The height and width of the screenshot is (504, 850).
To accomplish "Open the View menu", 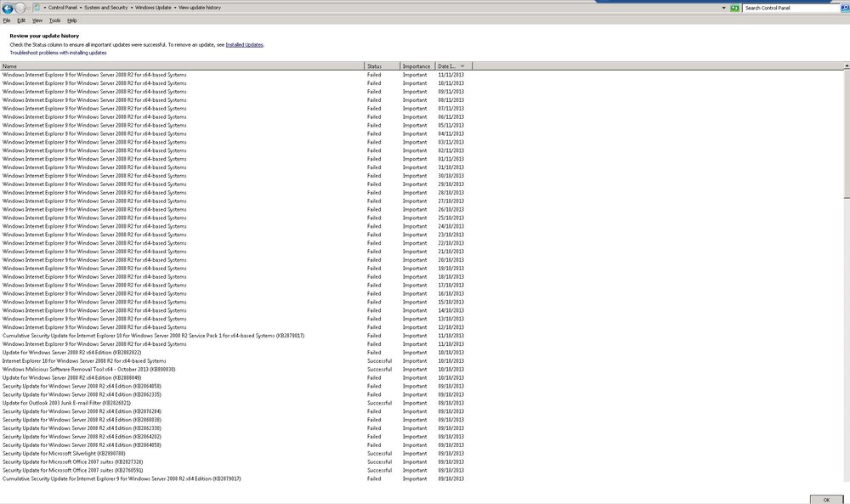I will click(x=37, y=20).
